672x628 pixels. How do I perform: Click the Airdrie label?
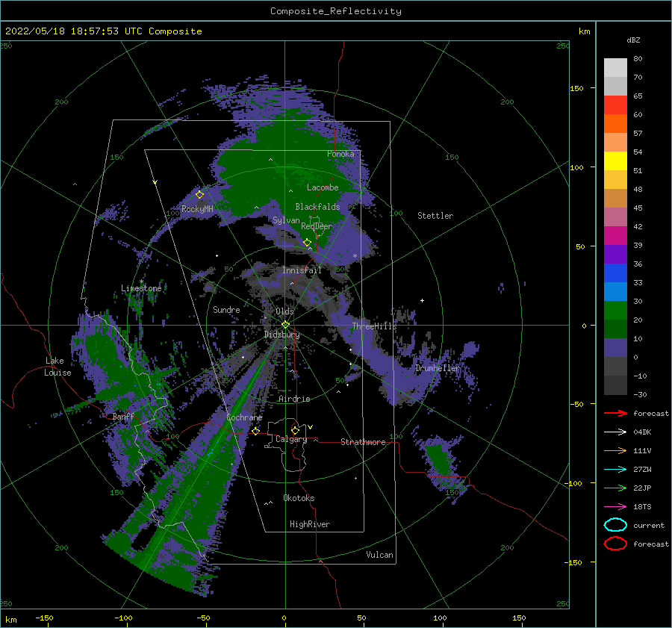pyautogui.click(x=294, y=399)
